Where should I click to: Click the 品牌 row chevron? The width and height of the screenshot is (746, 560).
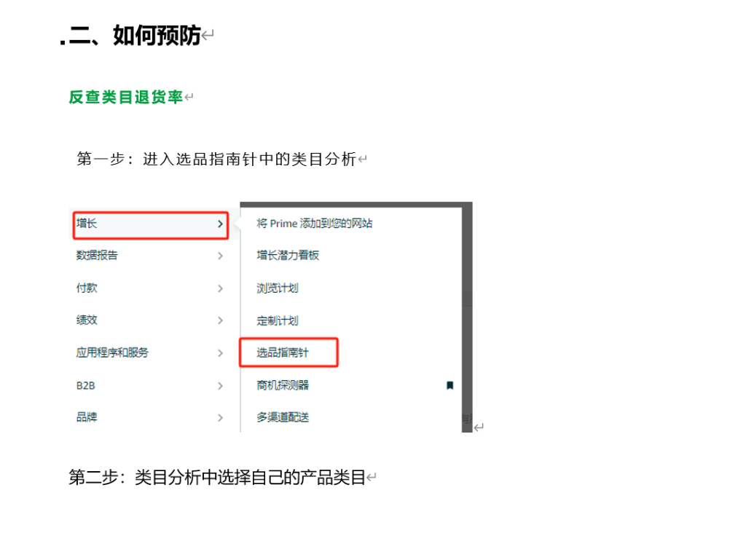(x=220, y=418)
